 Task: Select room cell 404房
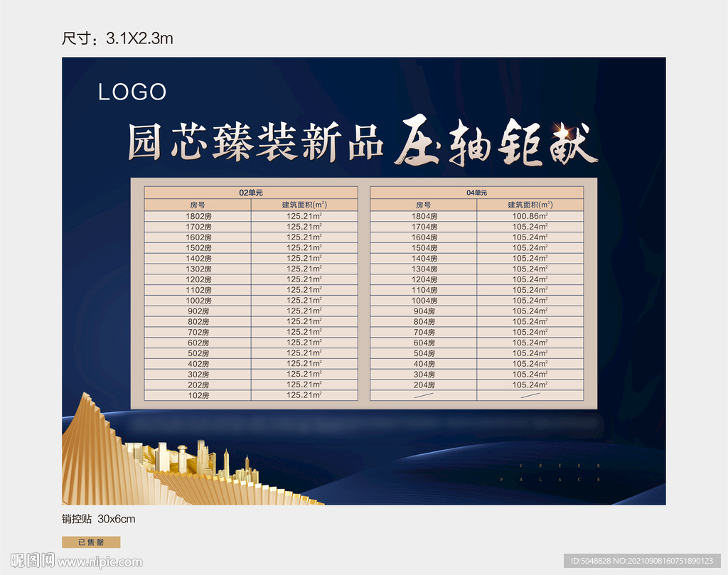[x=424, y=364]
